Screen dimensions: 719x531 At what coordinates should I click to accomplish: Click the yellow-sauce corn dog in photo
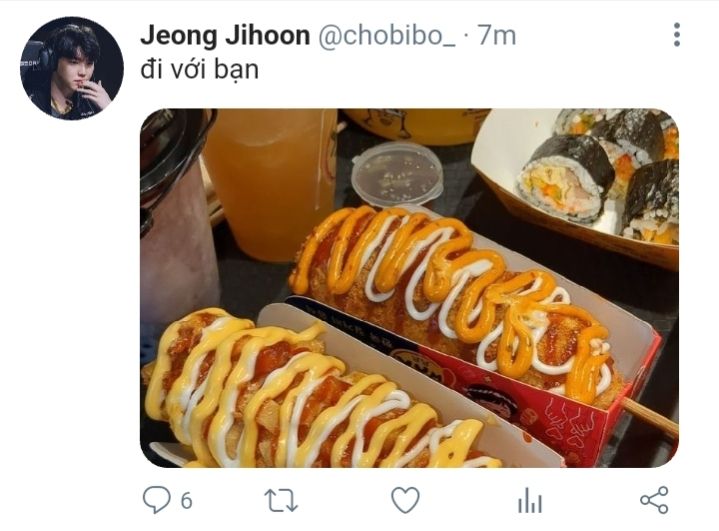[x=307, y=393]
